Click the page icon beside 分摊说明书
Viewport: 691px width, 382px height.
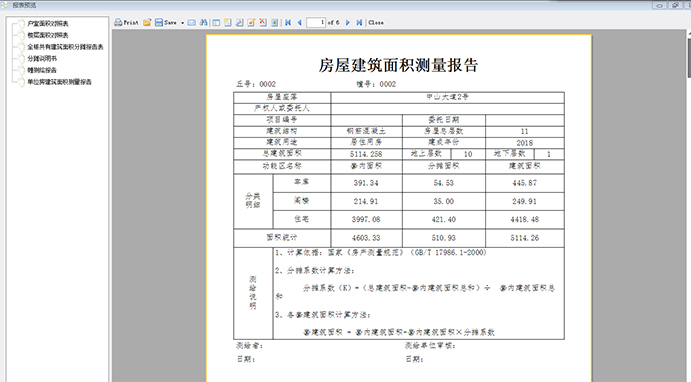click(22, 58)
